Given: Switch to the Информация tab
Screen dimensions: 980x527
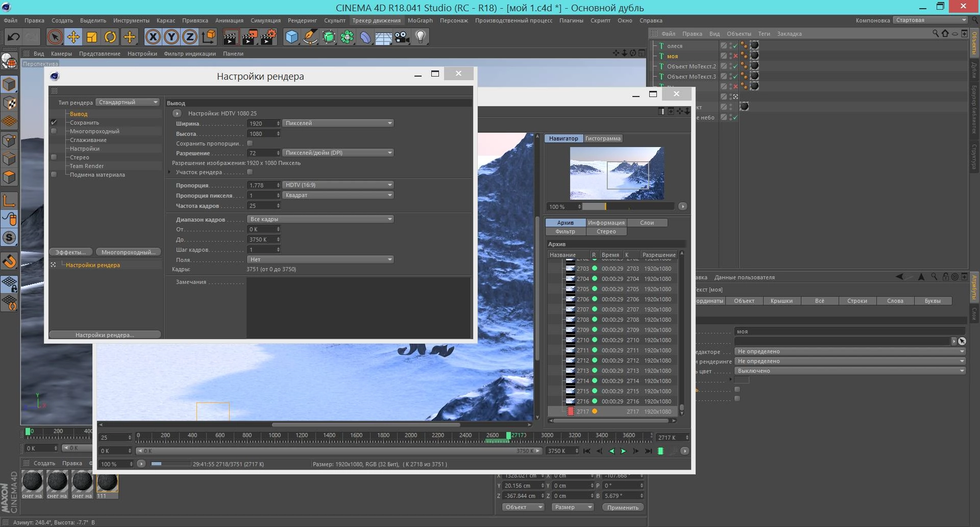Looking at the screenshot, I should 606,223.
